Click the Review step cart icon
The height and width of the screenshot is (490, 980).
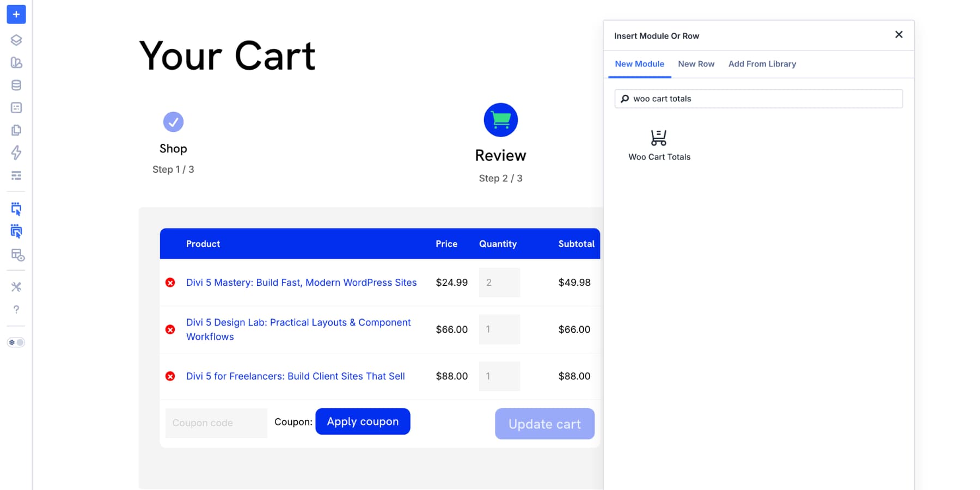pyautogui.click(x=501, y=120)
